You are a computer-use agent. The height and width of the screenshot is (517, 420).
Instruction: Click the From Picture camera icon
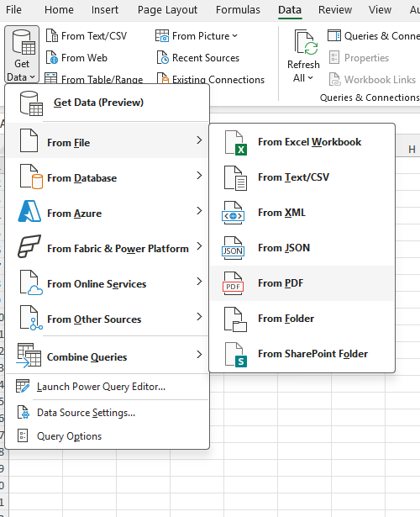[x=162, y=35]
